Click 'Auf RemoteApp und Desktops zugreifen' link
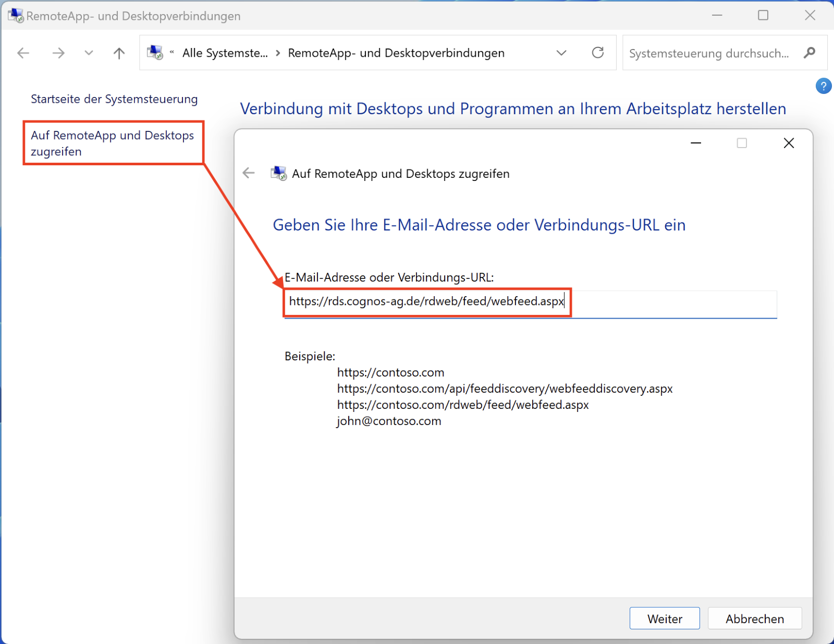The width and height of the screenshot is (834, 644). [112, 143]
